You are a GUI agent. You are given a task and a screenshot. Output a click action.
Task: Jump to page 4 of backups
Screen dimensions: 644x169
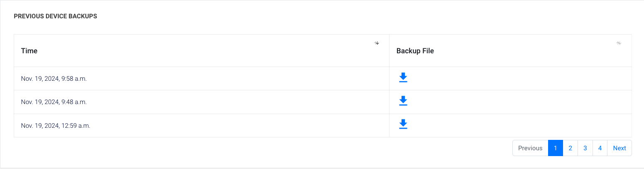[600, 148]
